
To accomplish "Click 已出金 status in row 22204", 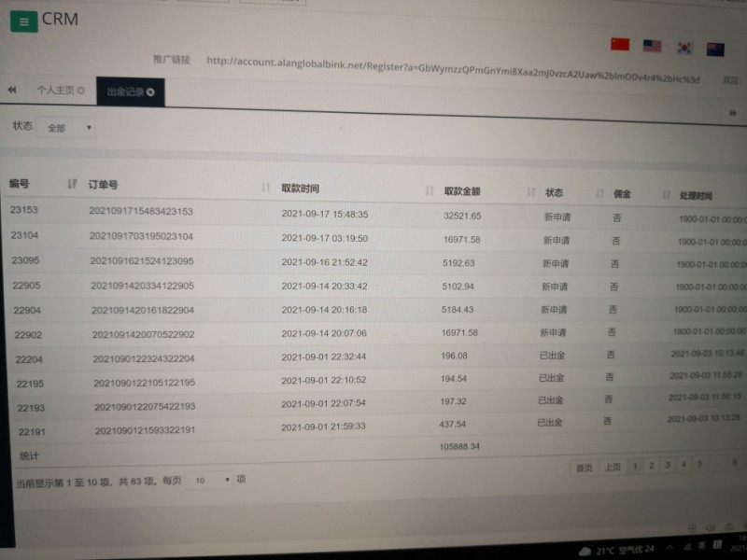I will pyautogui.click(x=552, y=356).
